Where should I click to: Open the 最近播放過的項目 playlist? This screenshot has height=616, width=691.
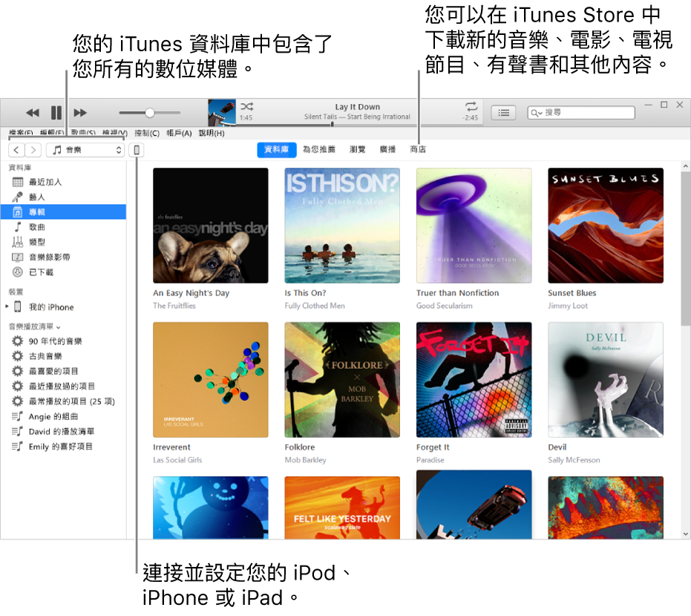[64, 387]
